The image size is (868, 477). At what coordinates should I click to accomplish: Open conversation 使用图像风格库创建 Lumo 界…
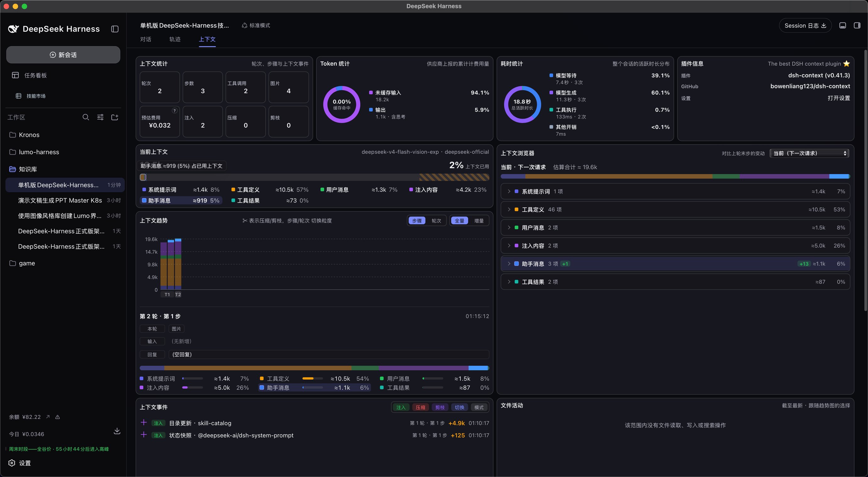pos(65,216)
